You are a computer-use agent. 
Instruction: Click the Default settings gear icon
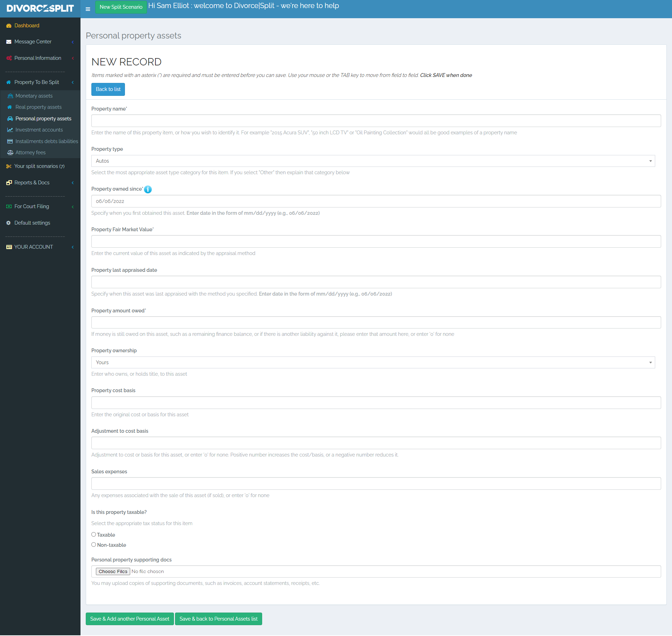click(9, 223)
